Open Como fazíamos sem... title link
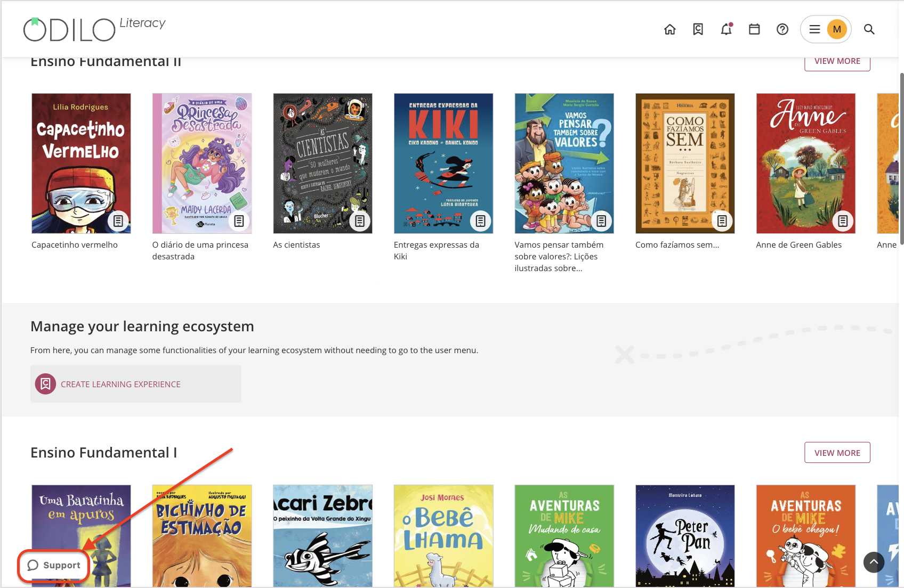Screen dimensions: 904x588 tap(677, 245)
